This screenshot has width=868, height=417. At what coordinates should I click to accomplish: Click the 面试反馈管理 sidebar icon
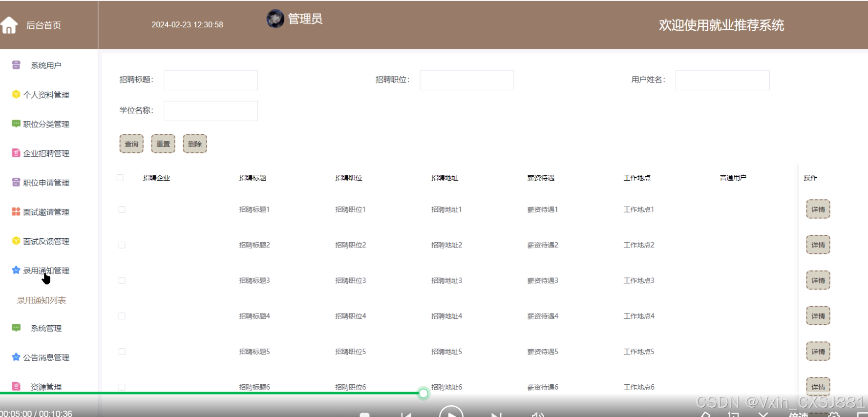click(x=16, y=241)
